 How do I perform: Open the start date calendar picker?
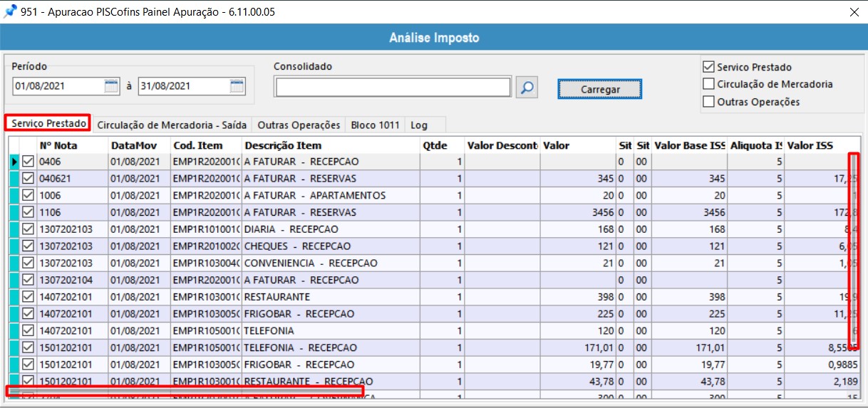coord(111,87)
